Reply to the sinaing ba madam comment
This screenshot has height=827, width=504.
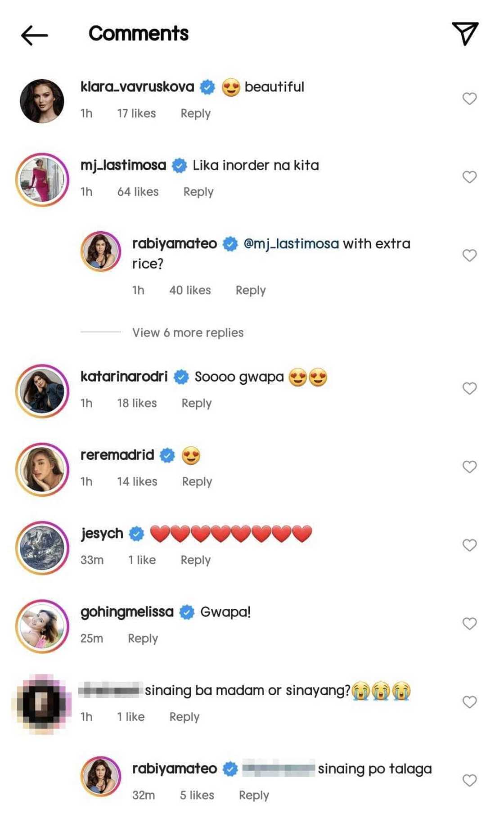(184, 716)
